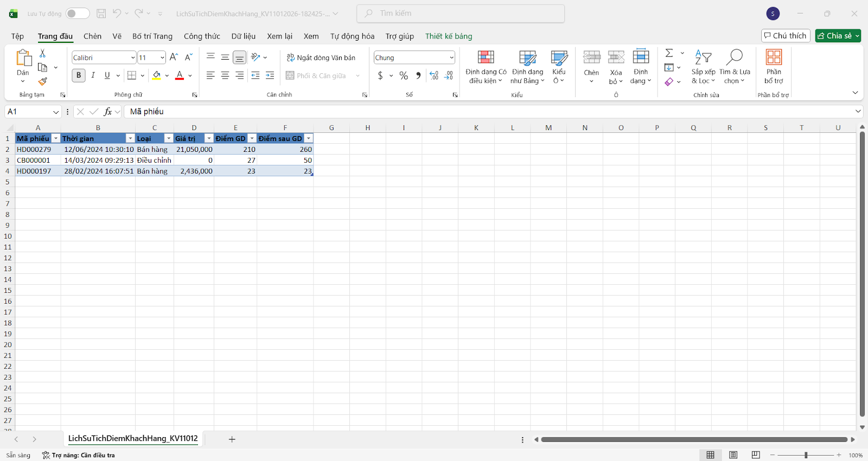Open the Calibri font name dropdown
The width and height of the screenshot is (868, 461).
[x=132, y=57]
